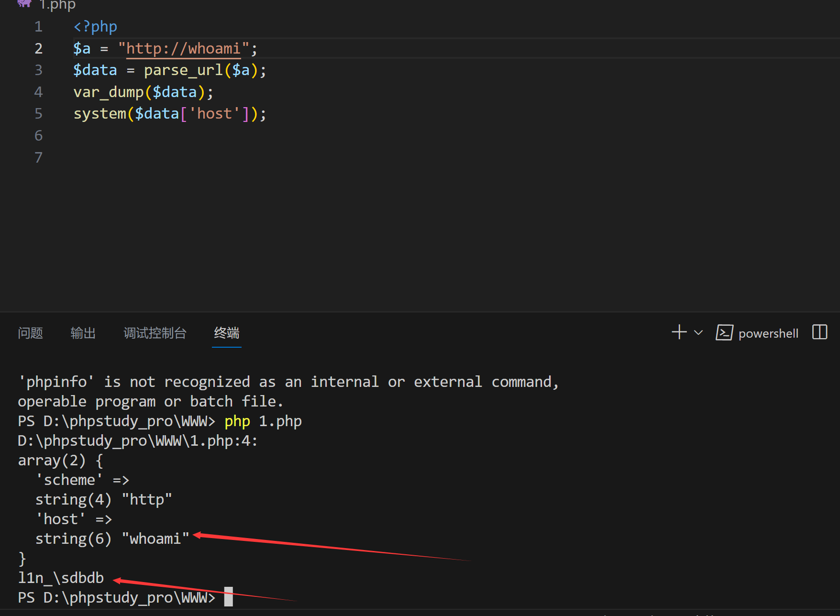840x616 pixels.
Task: Click line number 6 in the gutter
Action: (x=39, y=136)
